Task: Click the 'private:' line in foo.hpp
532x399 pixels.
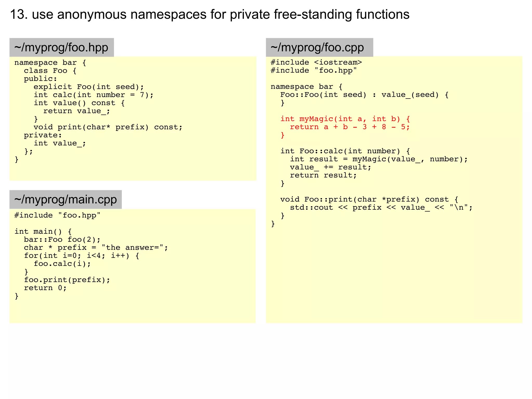Action: pyautogui.click(x=43, y=135)
